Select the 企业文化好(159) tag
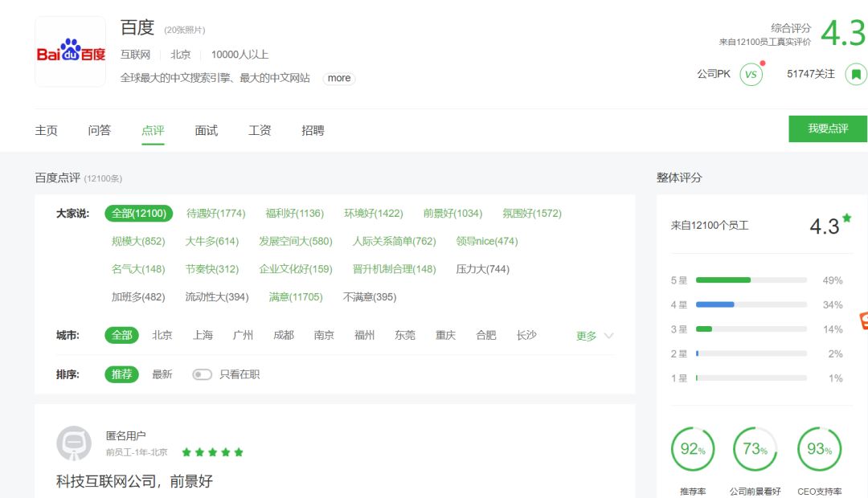Image resolution: width=868 pixels, height=498 pixels. (296, 269)
